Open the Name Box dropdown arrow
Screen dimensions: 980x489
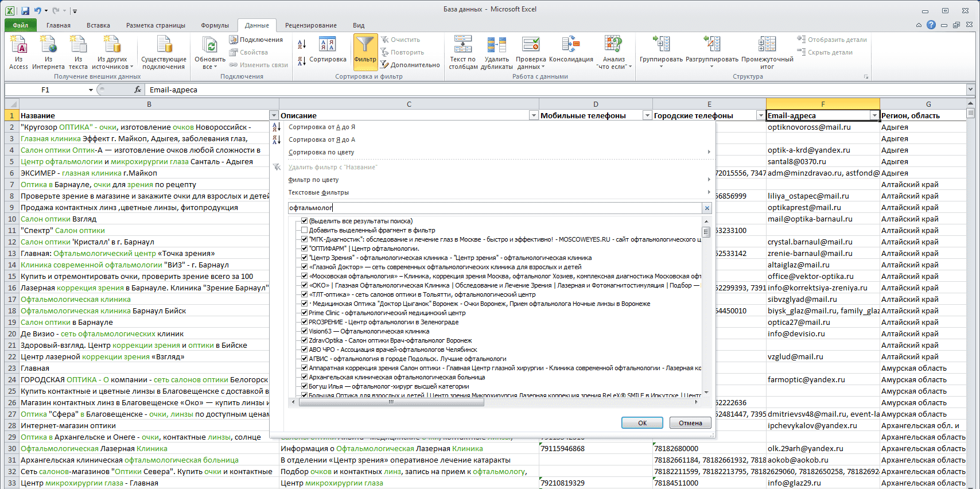tap(91, 90)
